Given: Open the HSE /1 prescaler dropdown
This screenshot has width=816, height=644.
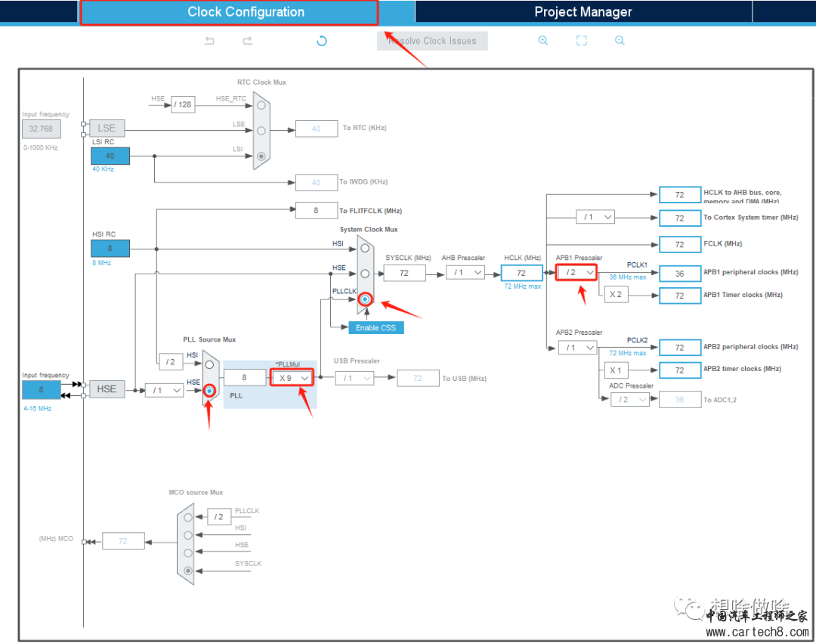Looking at the screenshot, I should point(165,390).
